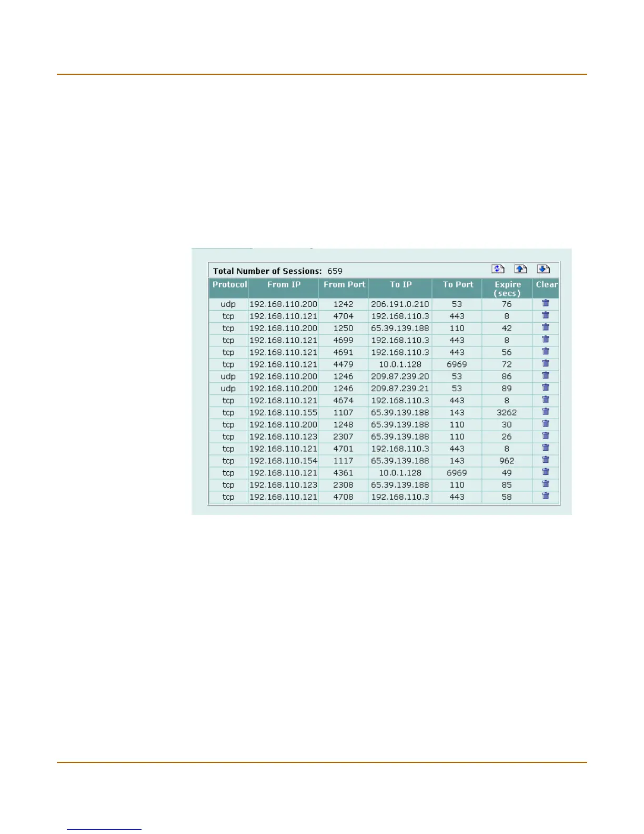Clear the session with from port 4704
Screen dimensions: 644x834
(546, 315)
